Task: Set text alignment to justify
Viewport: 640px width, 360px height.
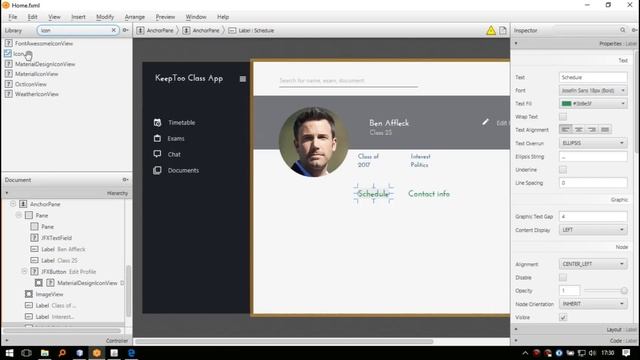Action: (x=605, y=129)
